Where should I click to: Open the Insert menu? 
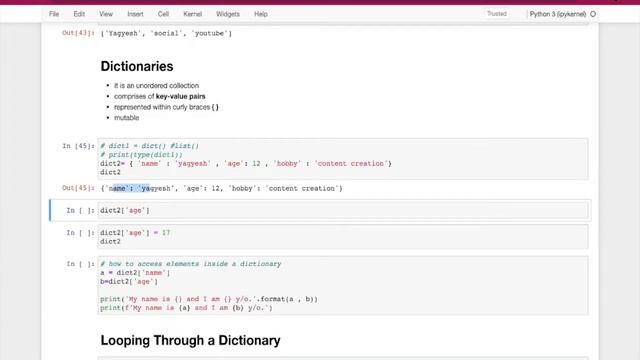[x=135, y=14]
